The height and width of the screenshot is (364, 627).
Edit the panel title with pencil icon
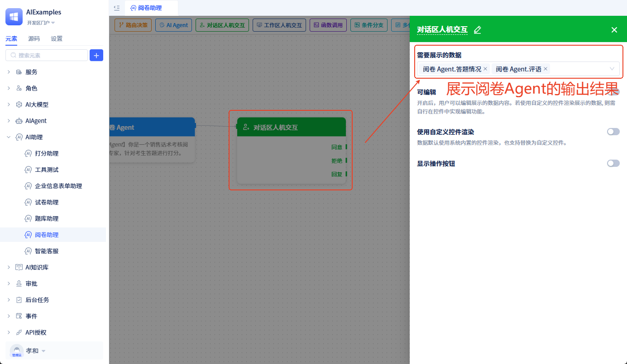coord(477,30)
